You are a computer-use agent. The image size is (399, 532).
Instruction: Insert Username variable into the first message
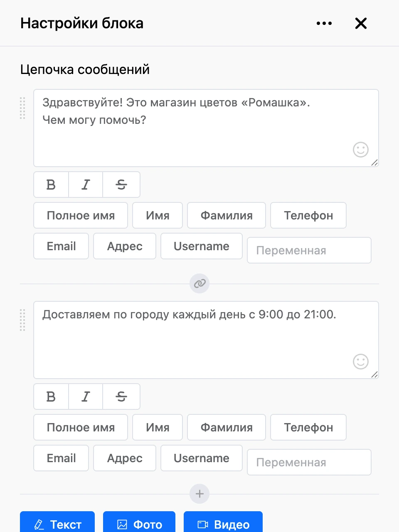[202, 246]
